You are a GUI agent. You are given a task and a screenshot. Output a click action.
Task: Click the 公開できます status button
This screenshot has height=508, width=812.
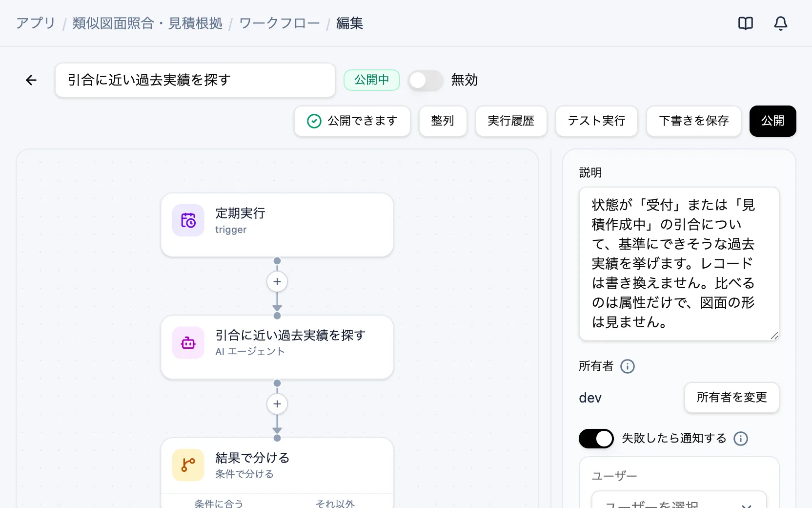pos(352,121)
